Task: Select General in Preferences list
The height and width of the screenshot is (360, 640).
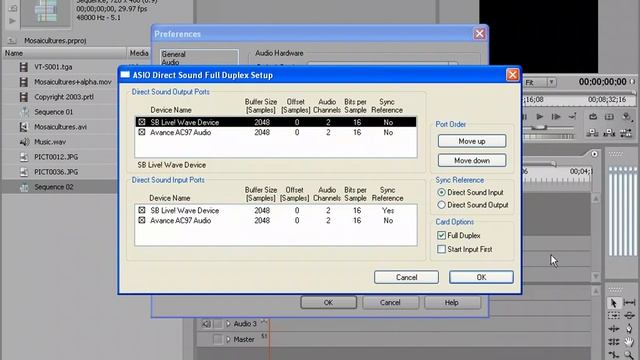Action: [x=173, y=54]
